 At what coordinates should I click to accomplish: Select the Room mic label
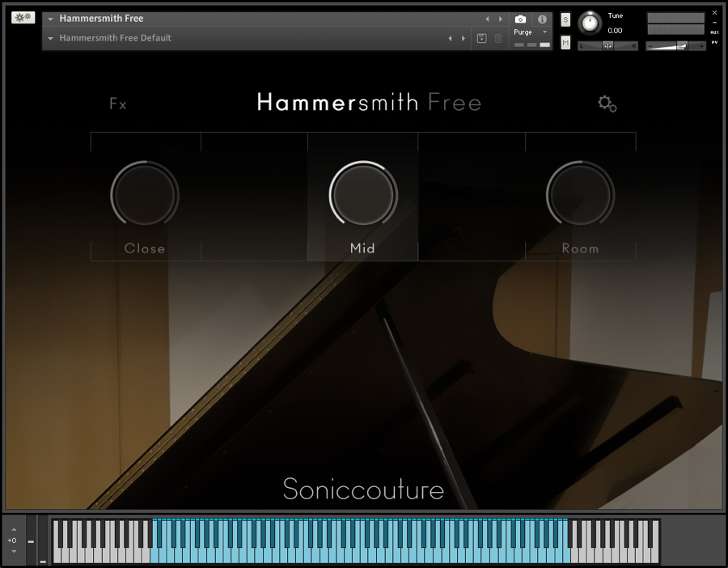tap(580, 248)
